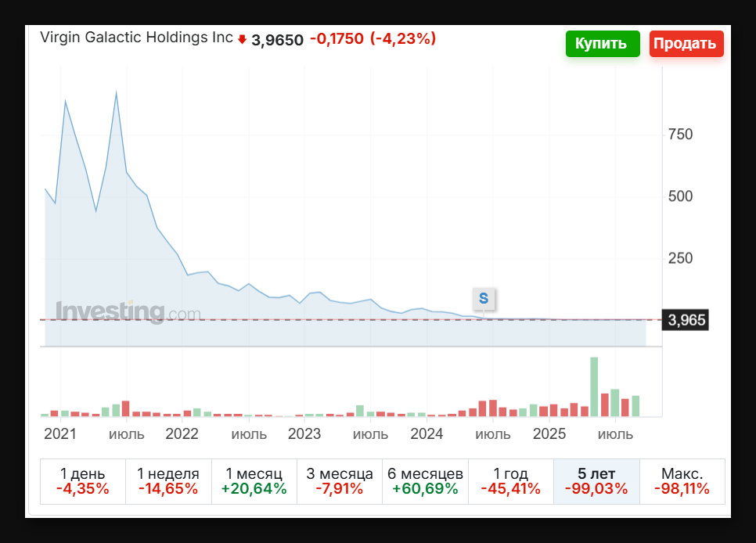Select the 1 год period tab

tap(511, 481)
